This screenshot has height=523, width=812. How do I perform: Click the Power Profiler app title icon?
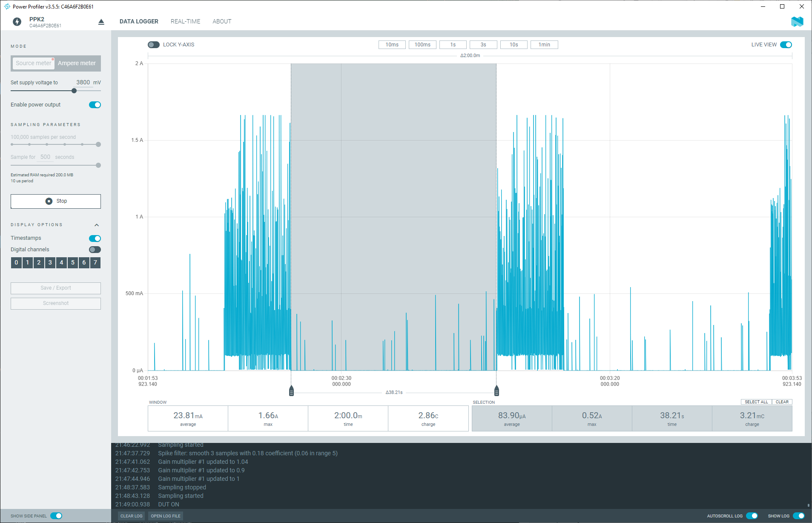coord(7,6)
